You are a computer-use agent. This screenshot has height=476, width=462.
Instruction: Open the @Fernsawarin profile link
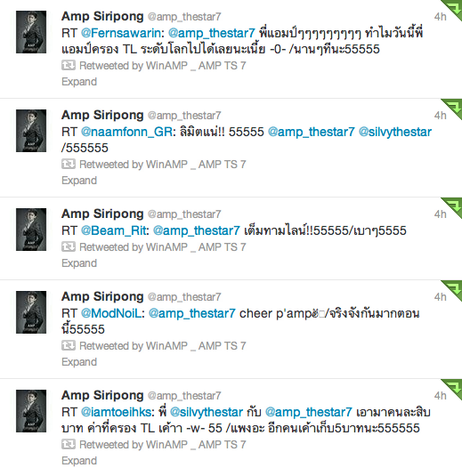point(121,33)
